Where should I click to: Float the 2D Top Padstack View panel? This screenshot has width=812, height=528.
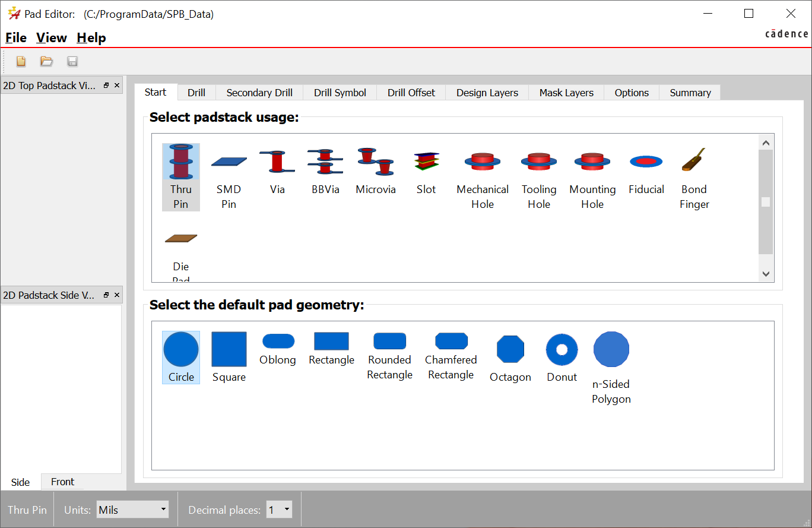106,86
